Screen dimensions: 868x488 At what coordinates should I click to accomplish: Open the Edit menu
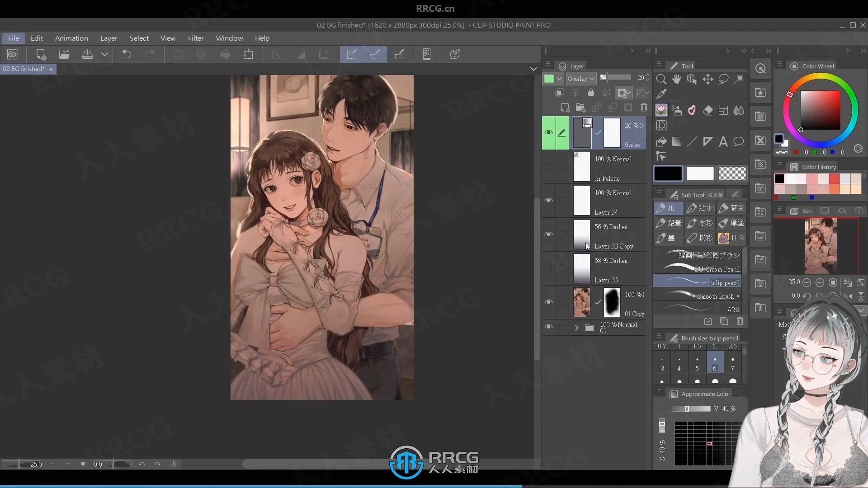pyautogui.click(x=37, y=38)
